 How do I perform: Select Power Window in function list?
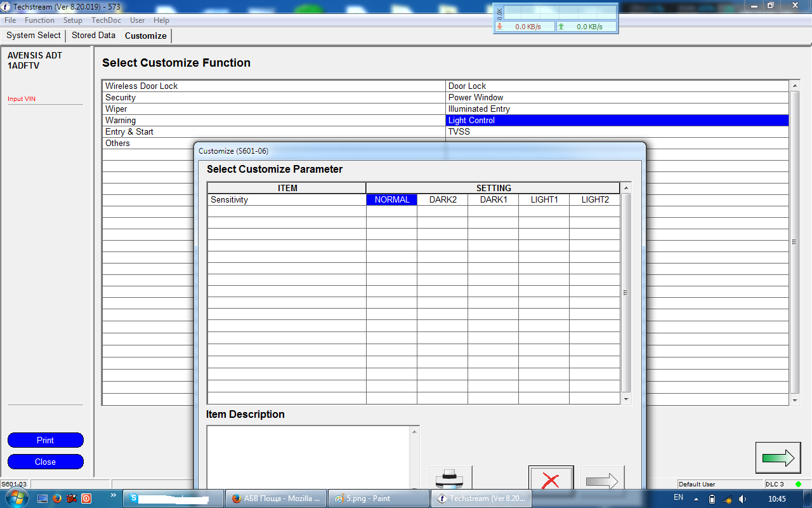pos(475,97)
